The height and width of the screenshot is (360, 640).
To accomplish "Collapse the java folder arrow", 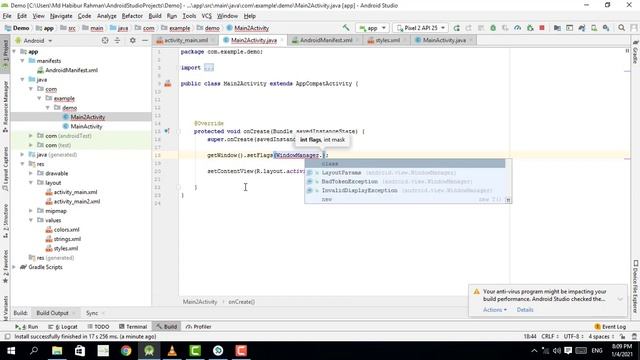I will point(22,80).
